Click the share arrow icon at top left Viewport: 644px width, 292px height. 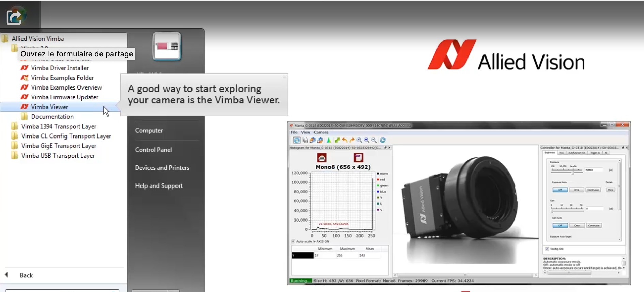tap(14, 16)
